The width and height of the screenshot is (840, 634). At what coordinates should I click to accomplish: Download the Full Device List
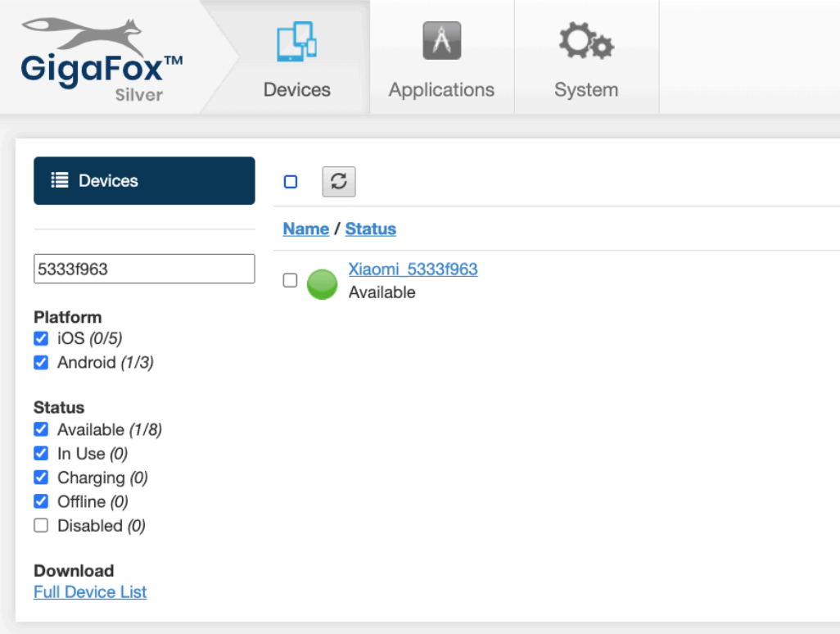[90, 591]
